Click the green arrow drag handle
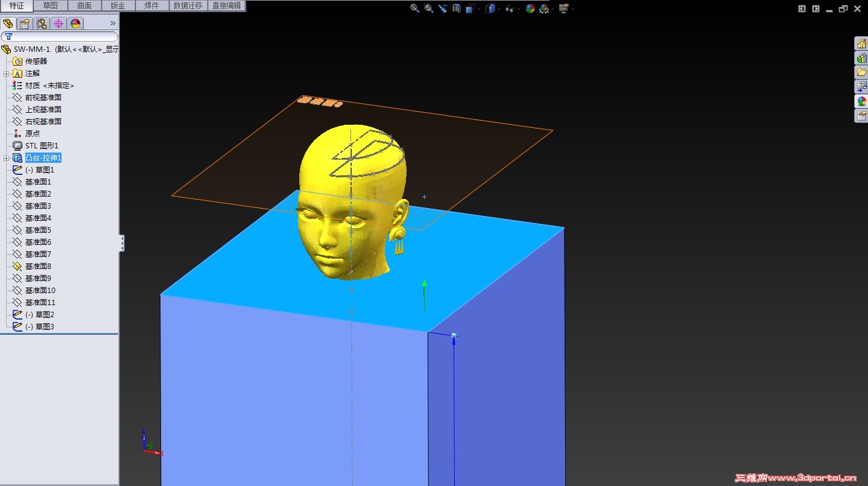 (425, 294)
